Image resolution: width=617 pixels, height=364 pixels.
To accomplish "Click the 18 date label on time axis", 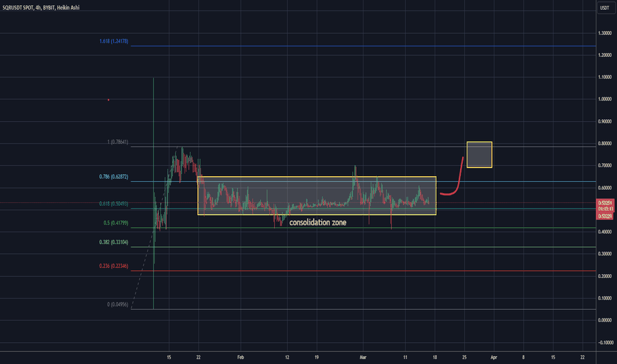I will (435, 357).
